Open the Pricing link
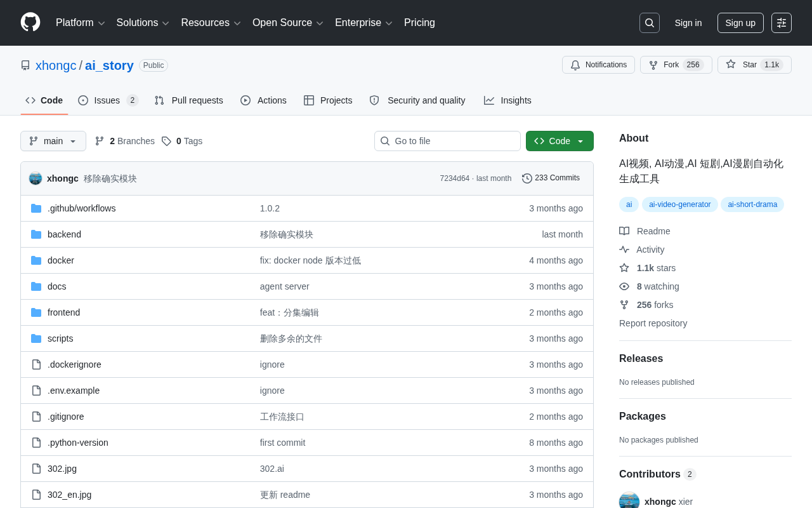This screenshot has width=812, height=508. 419,23
